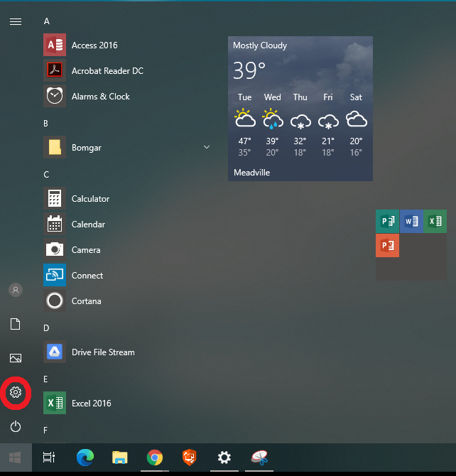Open File Explorer from taskbar
Screen dimensions: 456x476
[x=120, y=458]
